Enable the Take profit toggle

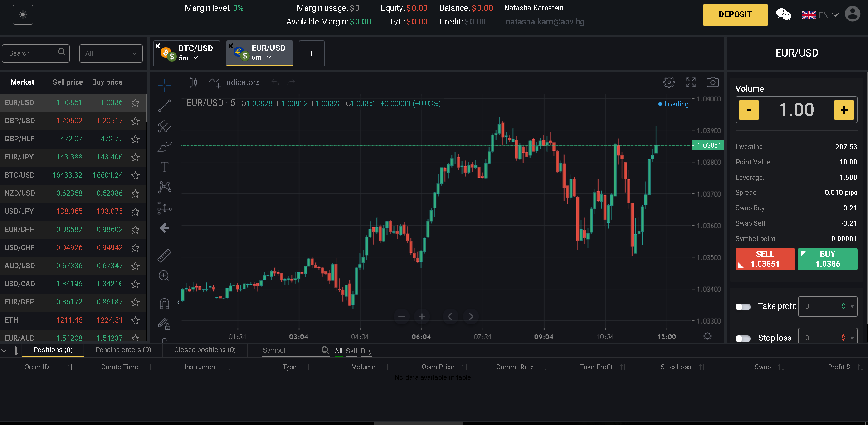point(743,307)
